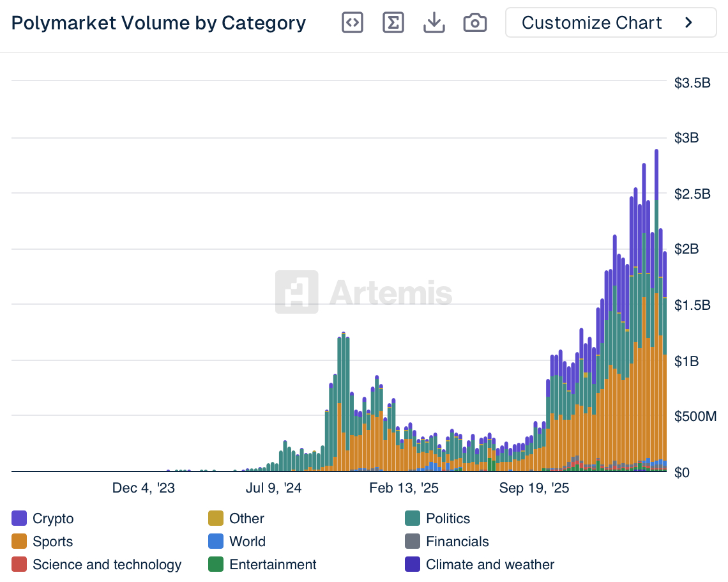728x582 pixels.
Task: Download the chart data
Action: coord(434,23)
